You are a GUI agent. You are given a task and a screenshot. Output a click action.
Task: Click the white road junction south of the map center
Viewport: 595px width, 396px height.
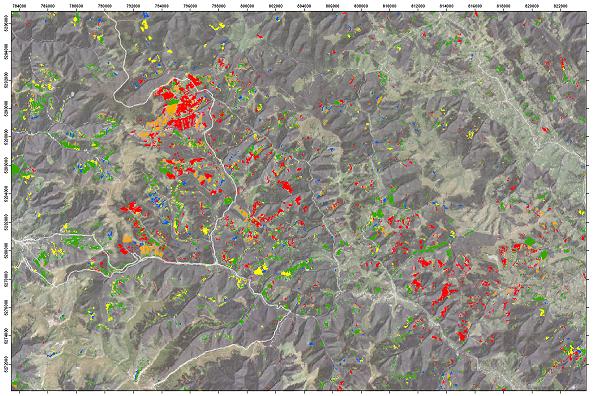tap(216, 263)
